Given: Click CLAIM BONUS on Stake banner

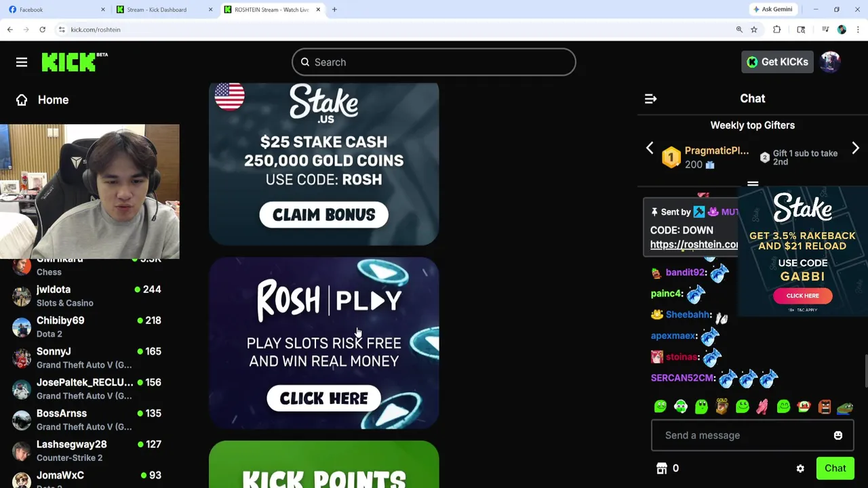Looking at the screenshot, I should (x=323, y=215).
